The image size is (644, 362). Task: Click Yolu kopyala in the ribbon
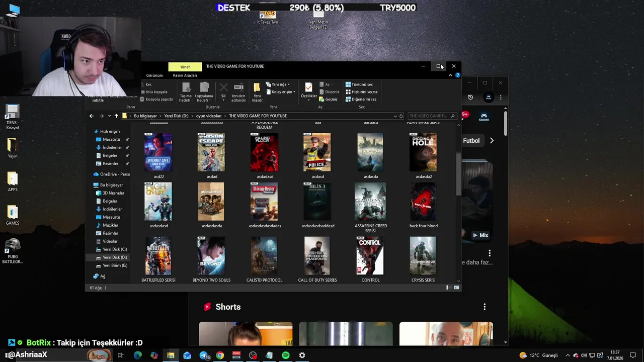click(x=153, y=92)
